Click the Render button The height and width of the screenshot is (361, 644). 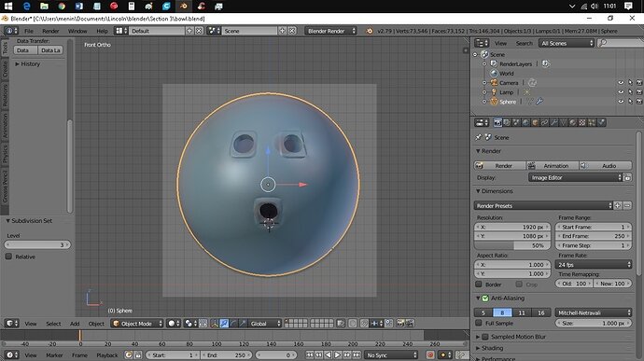pyautogui.click(x=500, y=165)
